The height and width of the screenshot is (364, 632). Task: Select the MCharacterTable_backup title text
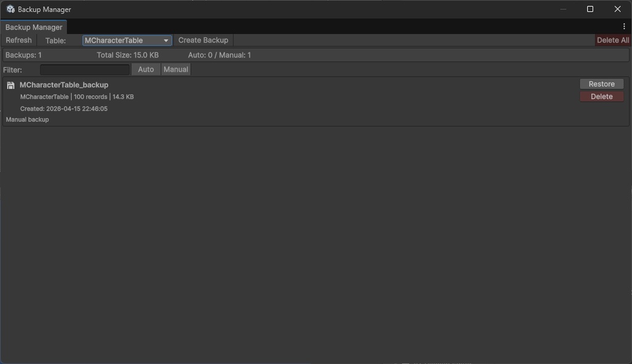[64, 85]
